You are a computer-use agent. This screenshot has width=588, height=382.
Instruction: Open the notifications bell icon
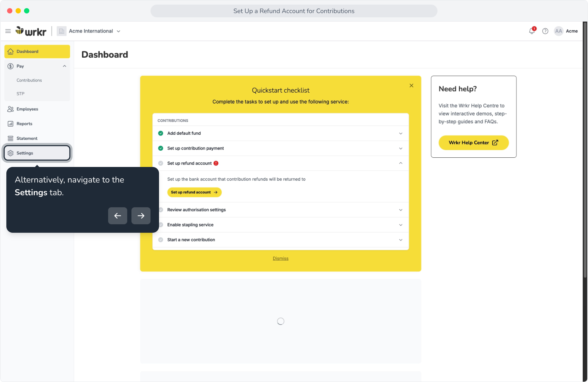[x=532, y=31]
